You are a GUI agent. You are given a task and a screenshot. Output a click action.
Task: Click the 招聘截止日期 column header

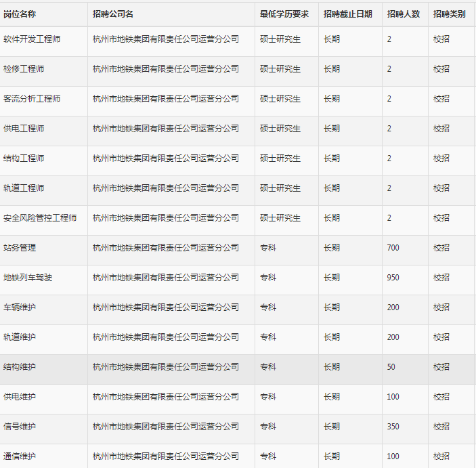(x=347, y=14)
